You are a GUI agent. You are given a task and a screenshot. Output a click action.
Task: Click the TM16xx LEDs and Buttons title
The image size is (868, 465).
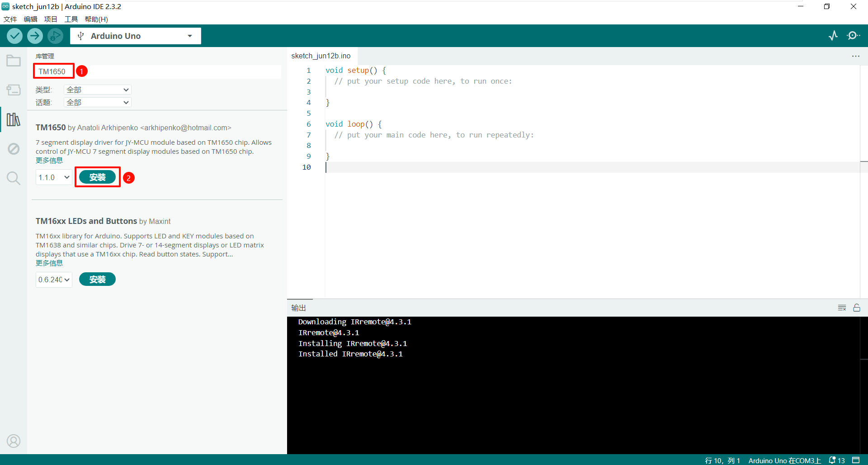(x=86, y=221)
